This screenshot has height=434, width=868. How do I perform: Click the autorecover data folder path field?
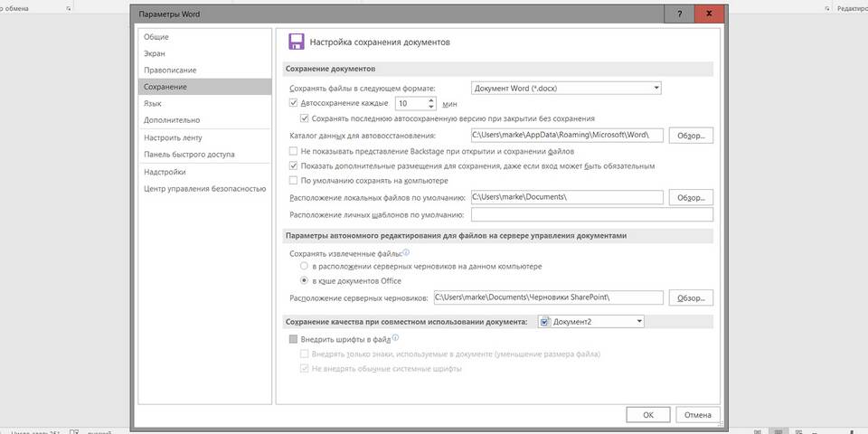coord(567,135)
